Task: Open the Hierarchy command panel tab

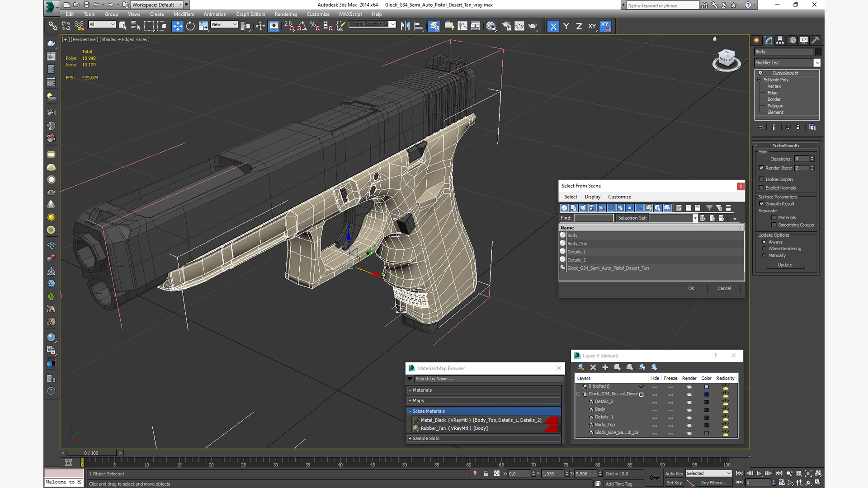Action: coord(780,40)
